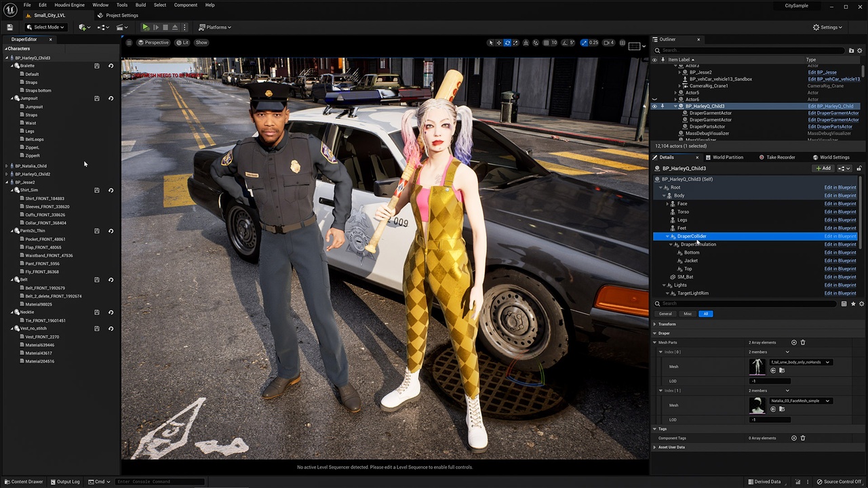
Task: Select the General filter in Details
Action: click(665, 314)
